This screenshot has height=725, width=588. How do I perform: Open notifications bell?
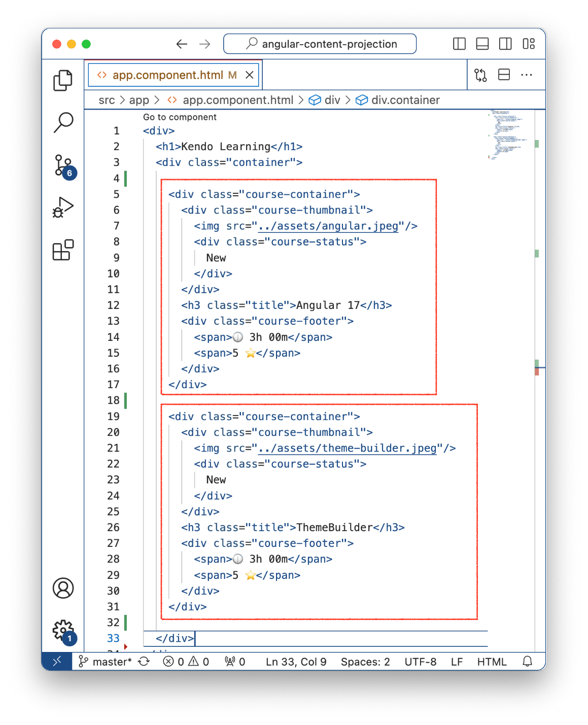(528, 662)
